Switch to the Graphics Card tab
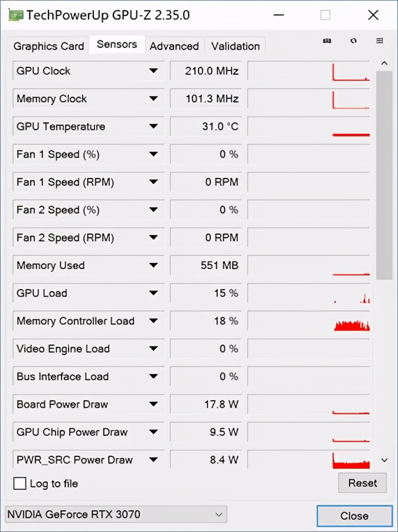This screenshot has width=398, height=532. pyautogui.click(x=48, y=46)
